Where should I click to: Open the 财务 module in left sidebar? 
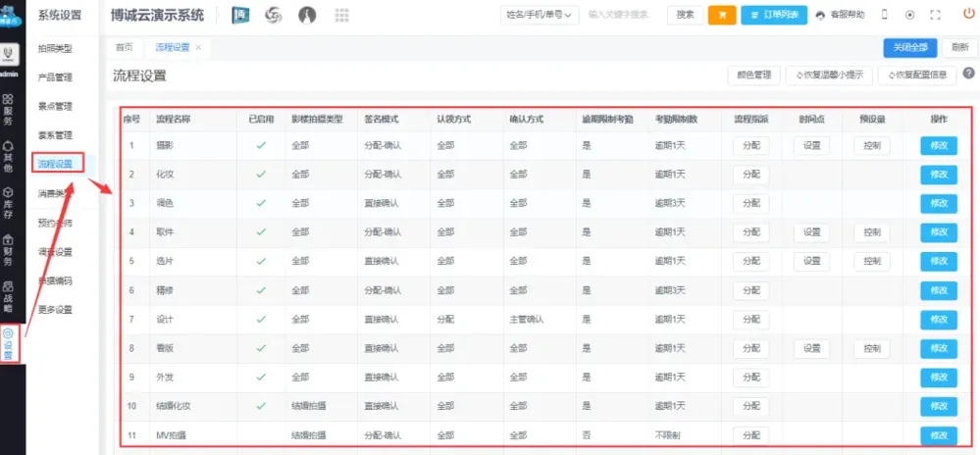click(10, 250)
